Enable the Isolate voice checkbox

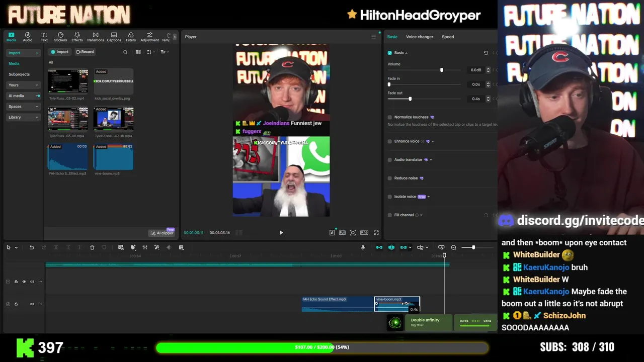[390, 197]
